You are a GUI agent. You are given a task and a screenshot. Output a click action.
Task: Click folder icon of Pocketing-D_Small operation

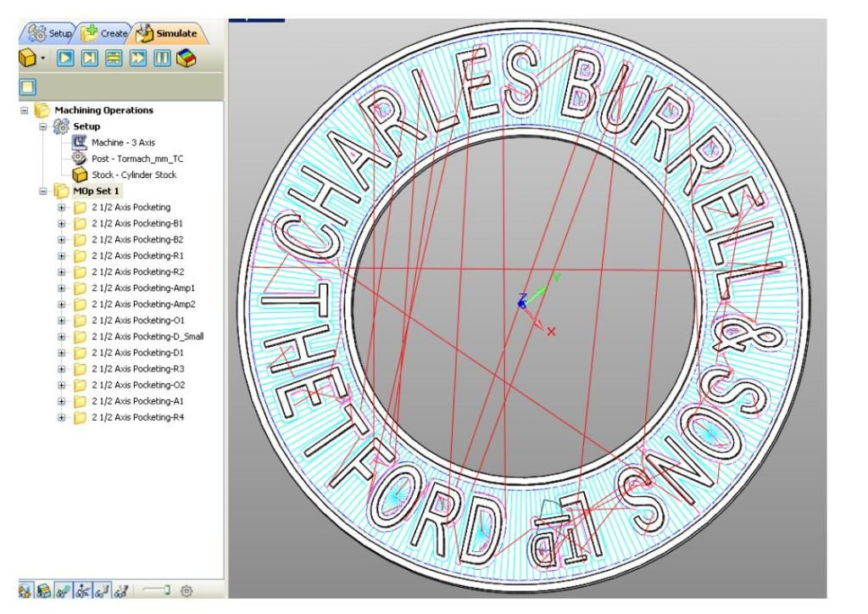click(81, 337)
